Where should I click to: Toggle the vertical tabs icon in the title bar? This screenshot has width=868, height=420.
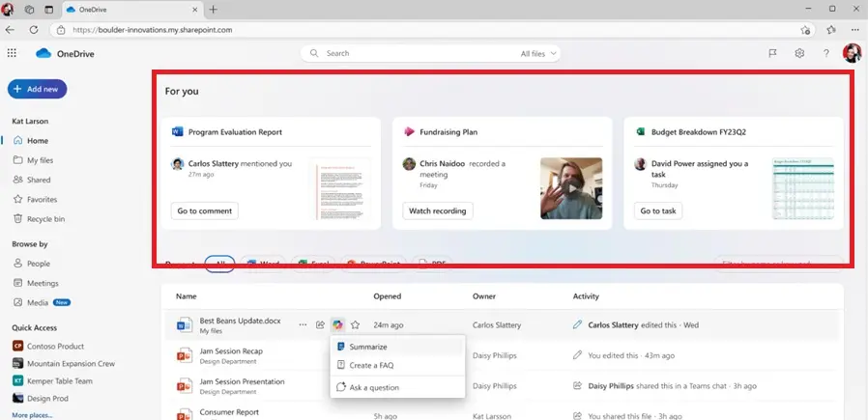click(x=48, y=10)
